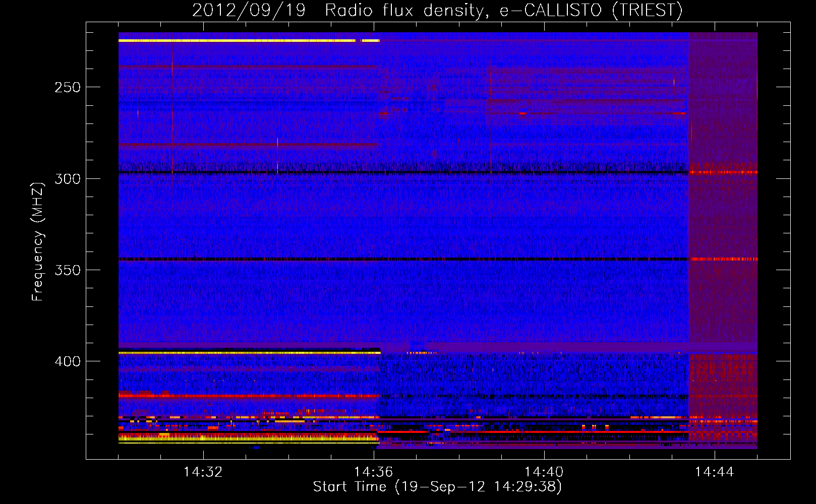Click the 'Start Time (19-Sep-12 14:29:38)' axis label
The width and height of the screenshot is (816, 504).
[x=437, y=487]
